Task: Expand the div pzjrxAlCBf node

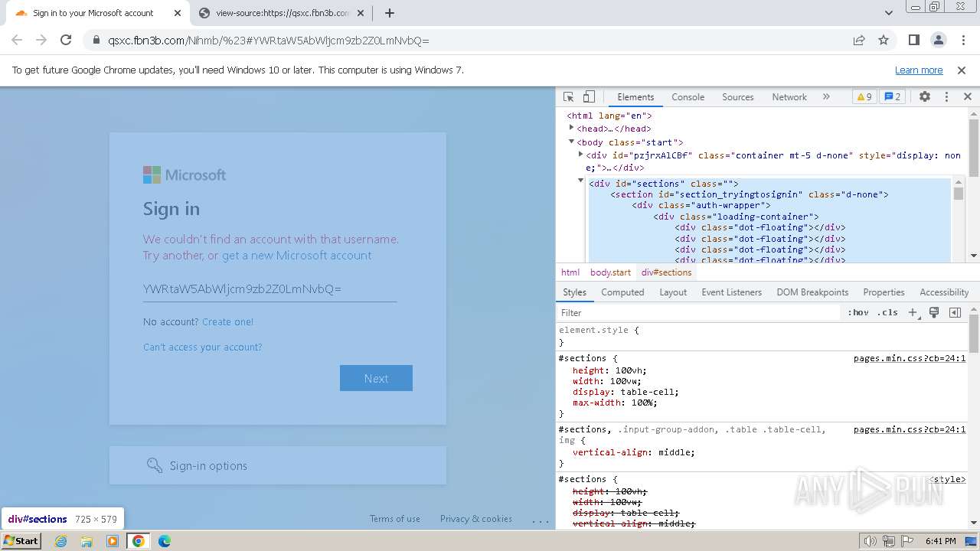Action: click(x=580, y=155)
